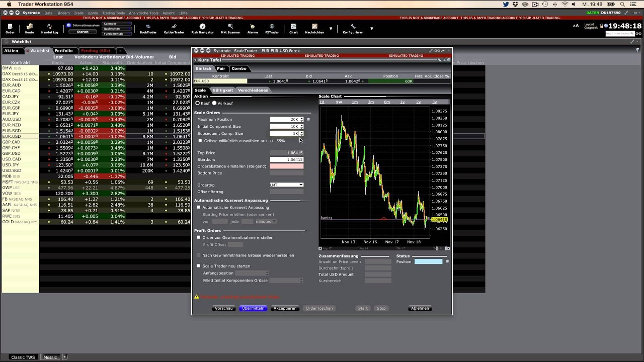Toggle Grösse willkürlich auswählen checkbox
The width and height of the screenshot is (644, 362).
200,141
